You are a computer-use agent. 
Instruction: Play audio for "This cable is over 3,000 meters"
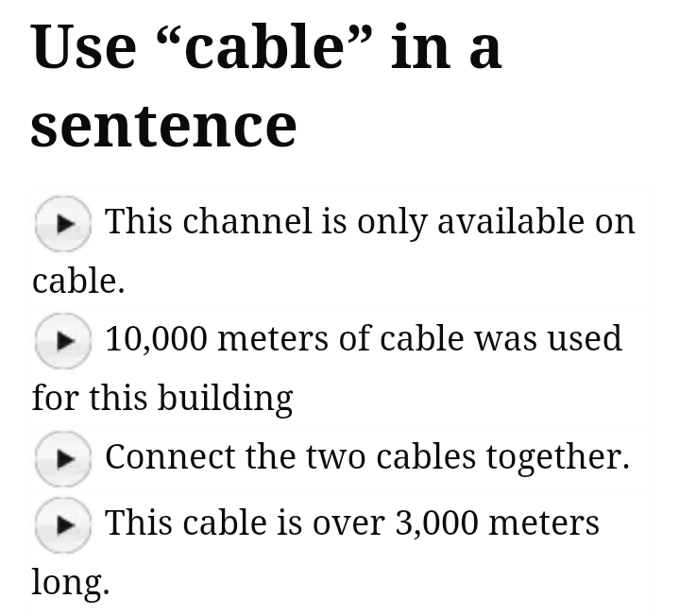click(x=62, y=524)
